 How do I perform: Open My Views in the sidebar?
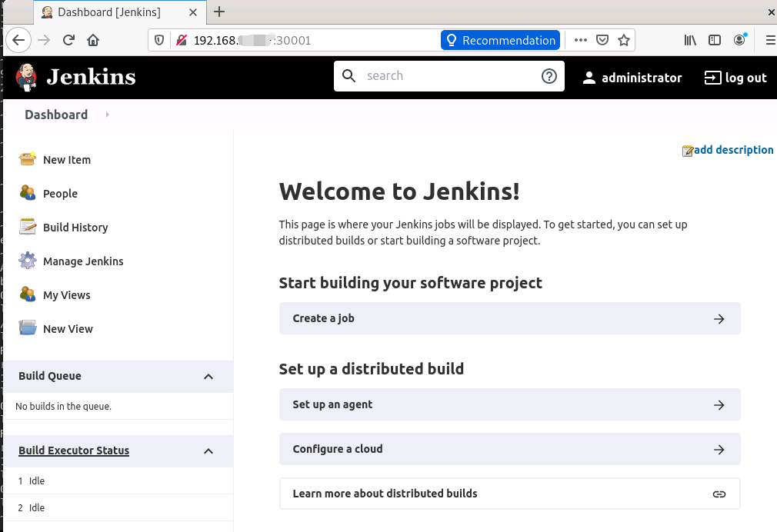67,294
